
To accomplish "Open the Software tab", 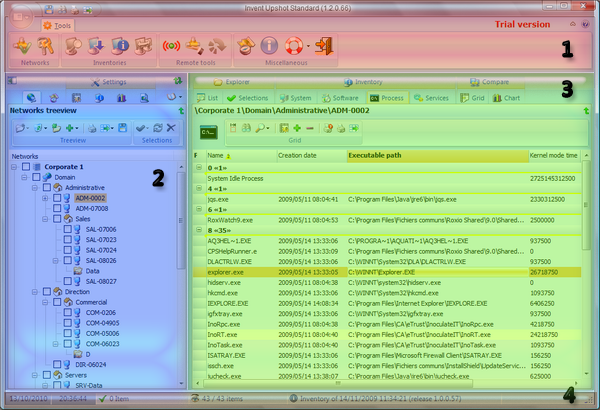I will [x=340, y=98].
